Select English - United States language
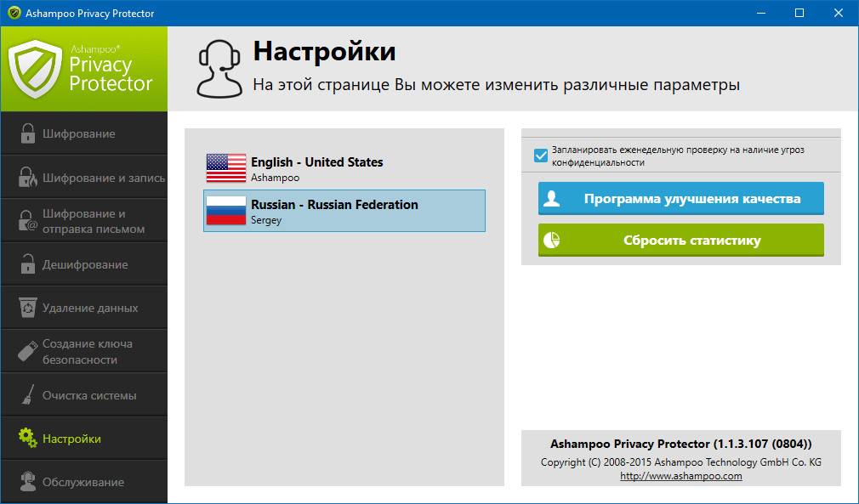This screenshot has height=504, width=859. 344,168
